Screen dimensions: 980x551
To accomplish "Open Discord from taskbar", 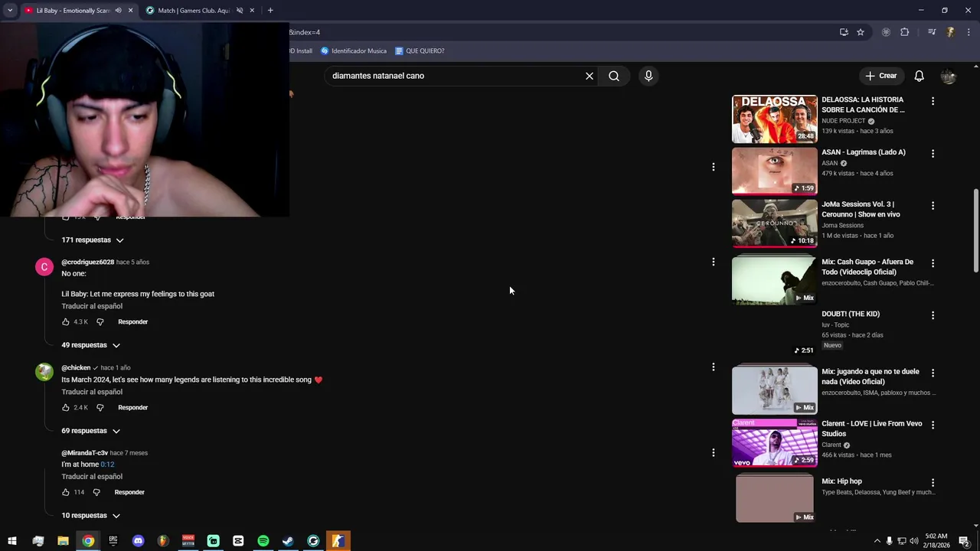I will (x=138, y=541).
